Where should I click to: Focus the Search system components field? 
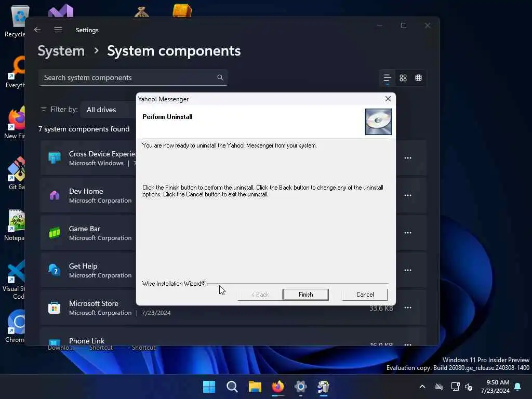click(x=132, y=78)
